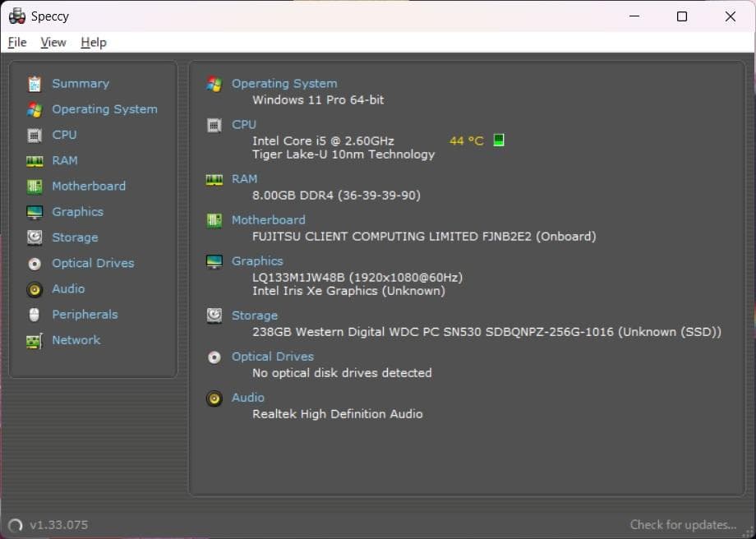
Task: Click the Operating System Windows flag sidebar icon
Action: [x=35, y=109]
